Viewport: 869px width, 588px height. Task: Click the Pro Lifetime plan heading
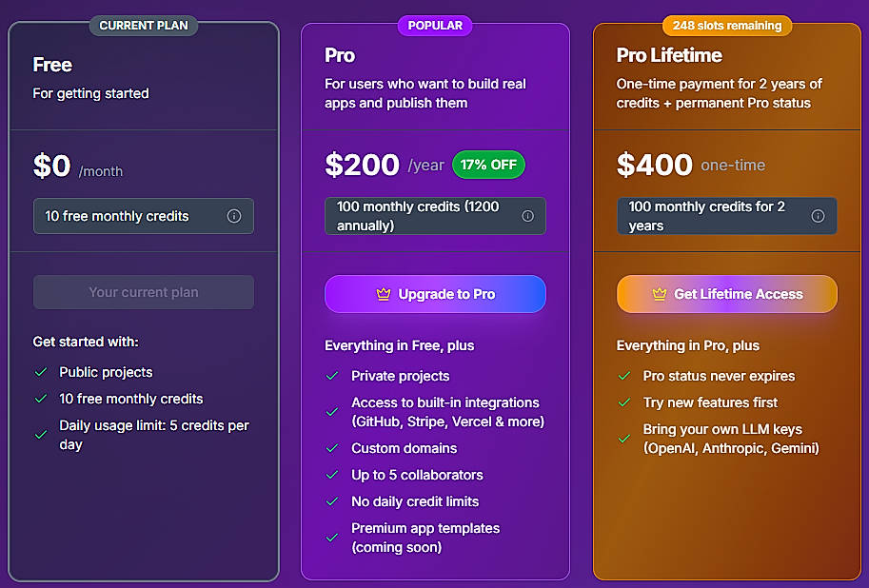(669, 55)
